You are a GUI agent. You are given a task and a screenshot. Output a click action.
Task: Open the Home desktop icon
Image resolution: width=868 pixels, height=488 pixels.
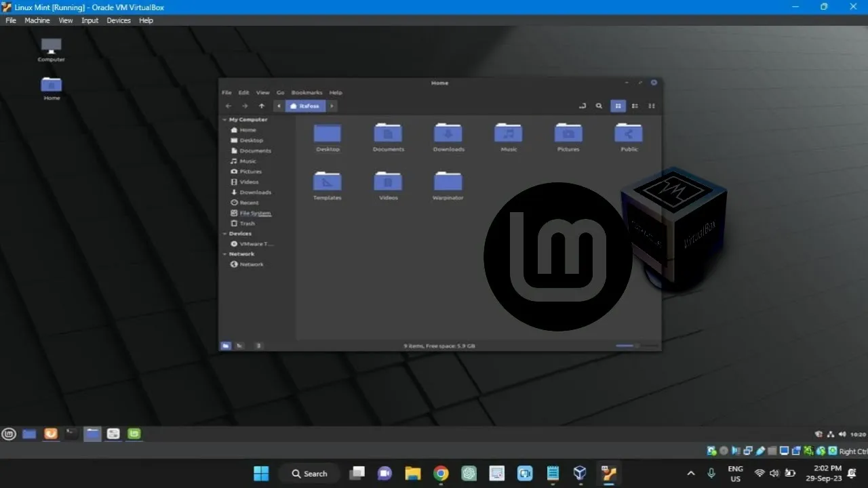(x=52, y=89)
